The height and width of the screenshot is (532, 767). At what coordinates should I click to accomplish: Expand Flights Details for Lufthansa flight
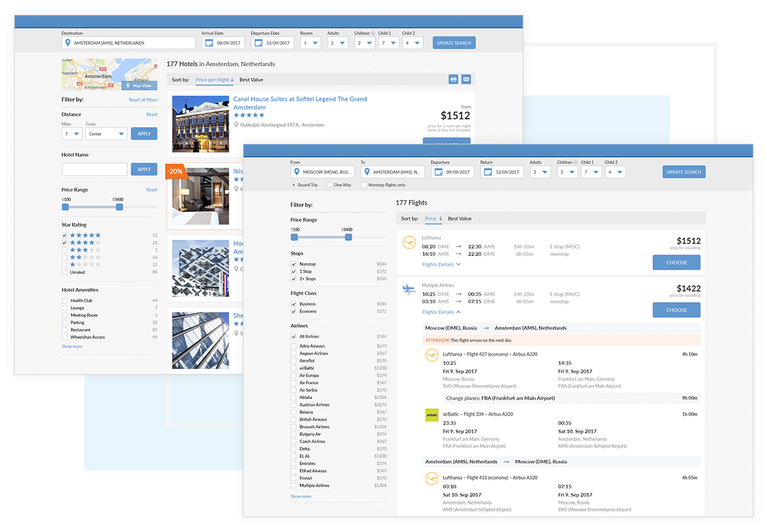pyautogui.click(x=441, y=264)
